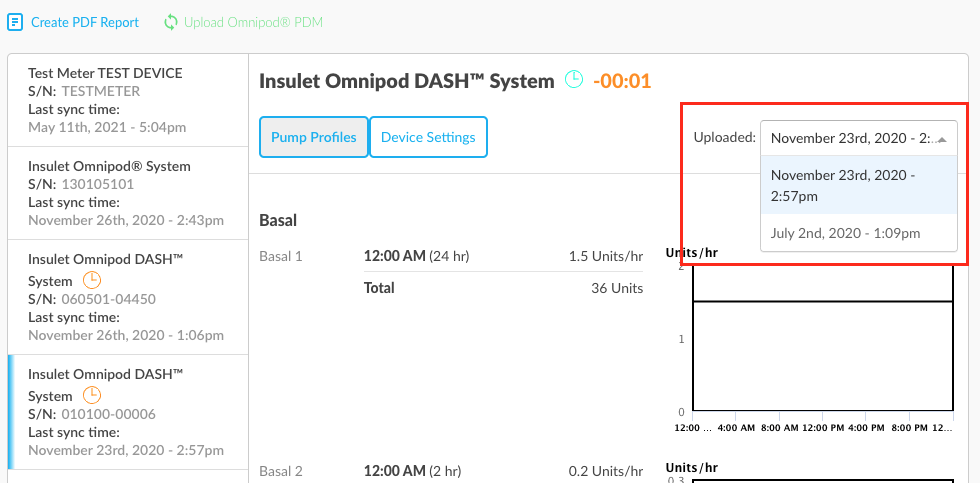The image size is (980, 483).
Task: Click orange clock icon for device S/N 060501-04450
Action: pos(92,279)
